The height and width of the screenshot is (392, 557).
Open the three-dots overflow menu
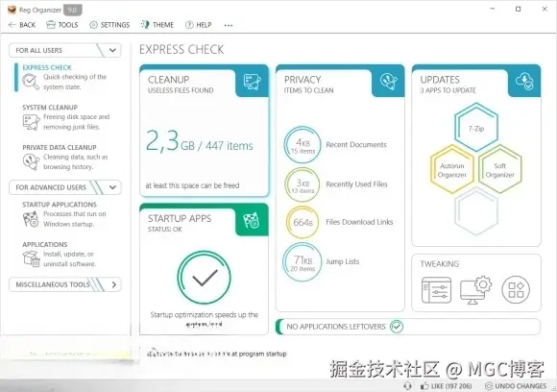[x=229, y=25]
